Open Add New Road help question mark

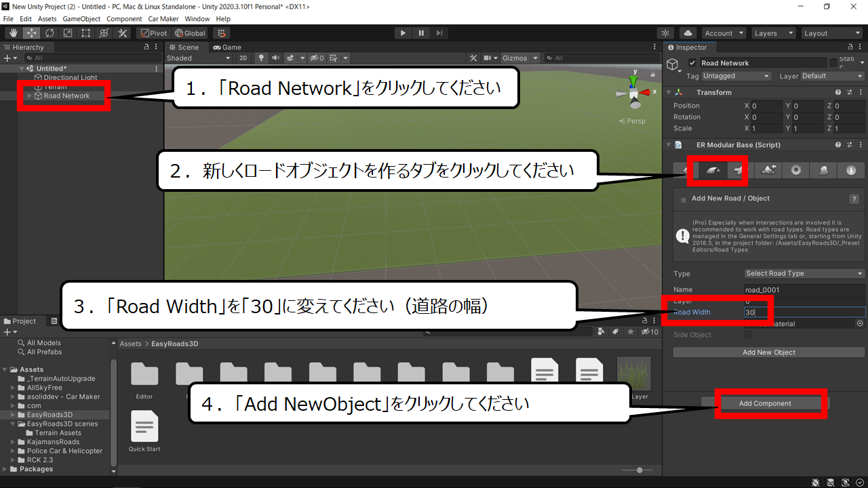854,199
